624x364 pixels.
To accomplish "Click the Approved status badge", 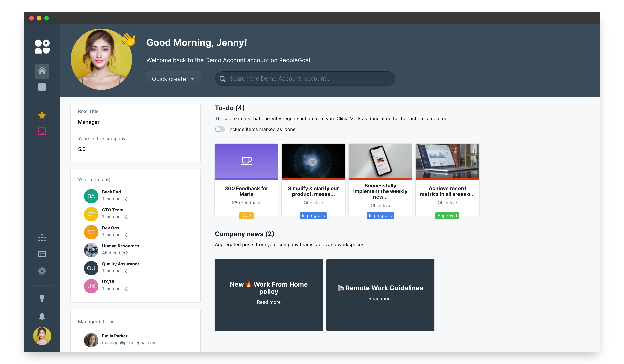I will pyautogui.click(x=447, y=216).
